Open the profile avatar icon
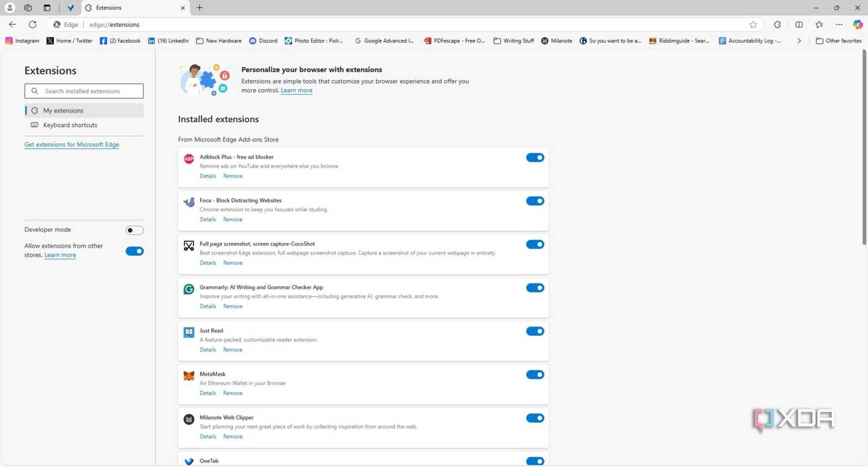This screenshot has width=868, height=467. coord(9,8)
